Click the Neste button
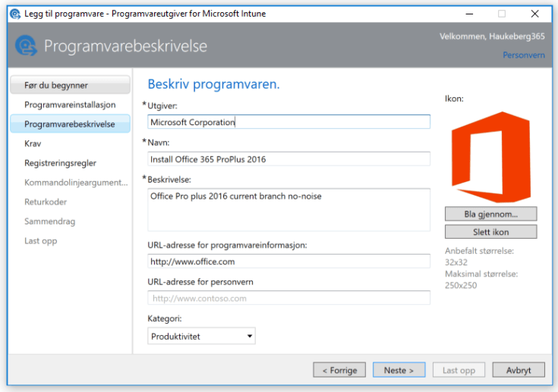Viewport: 558px width, 392px height. 399,370
